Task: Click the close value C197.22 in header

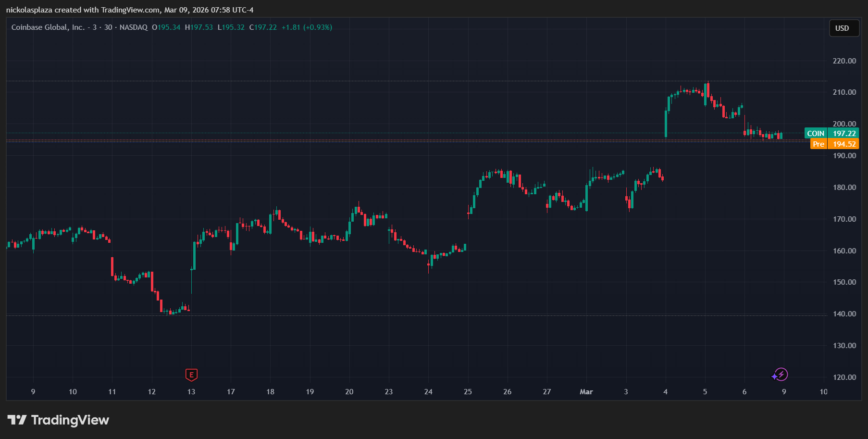Action: pos(263,27)
